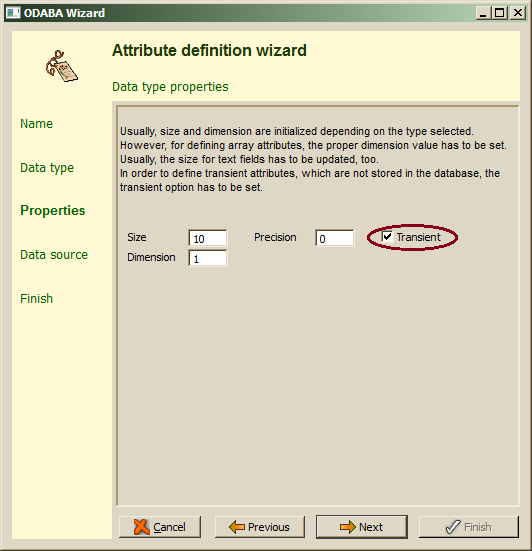532x551 pixels.
Task: Jump to the Data source step
Action: click(54, 255)
